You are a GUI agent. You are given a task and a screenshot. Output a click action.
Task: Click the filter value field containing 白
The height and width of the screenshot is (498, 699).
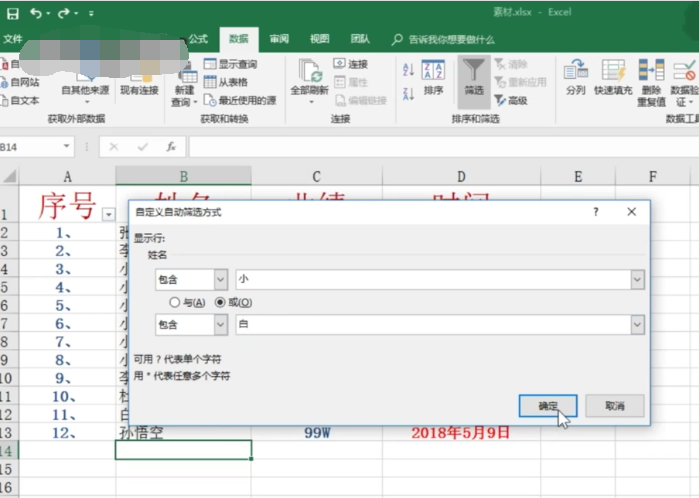click(430, 324)
